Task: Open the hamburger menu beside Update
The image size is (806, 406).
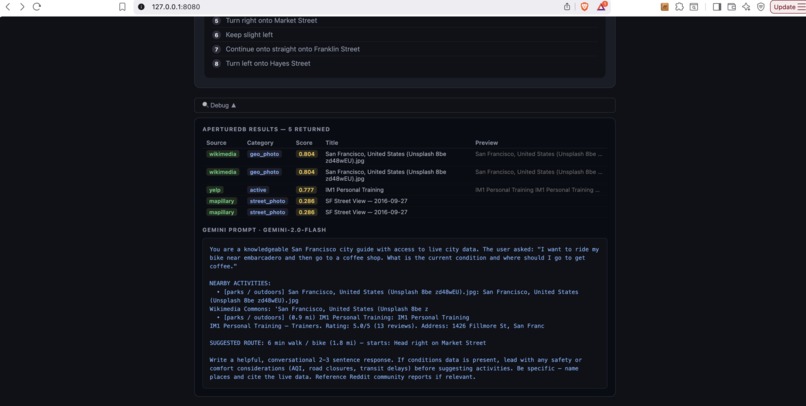Action: [x=801, y=7]
